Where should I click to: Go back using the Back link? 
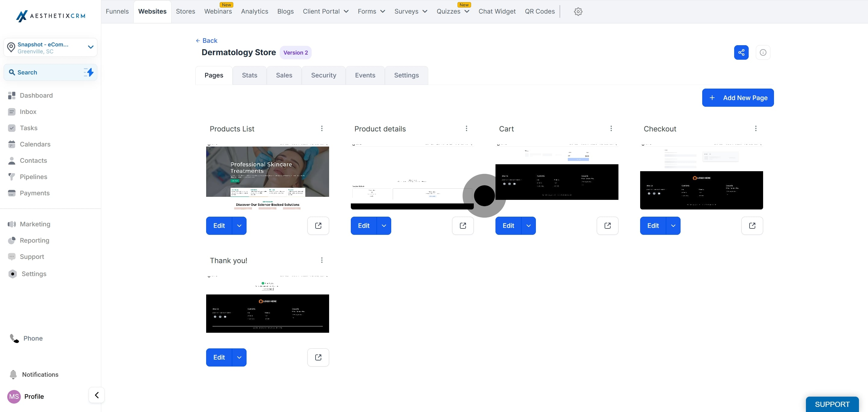pyautogui.click(x=206, y=41)
